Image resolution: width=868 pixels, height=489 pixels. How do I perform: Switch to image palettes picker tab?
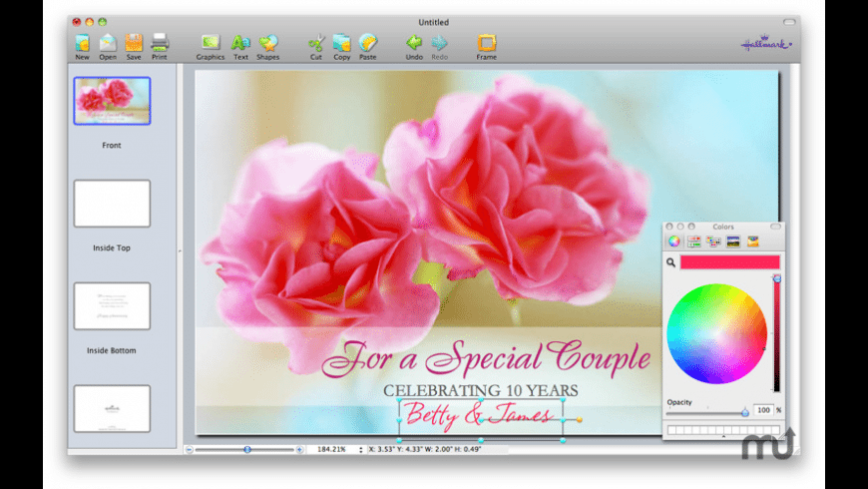(733, 242)
